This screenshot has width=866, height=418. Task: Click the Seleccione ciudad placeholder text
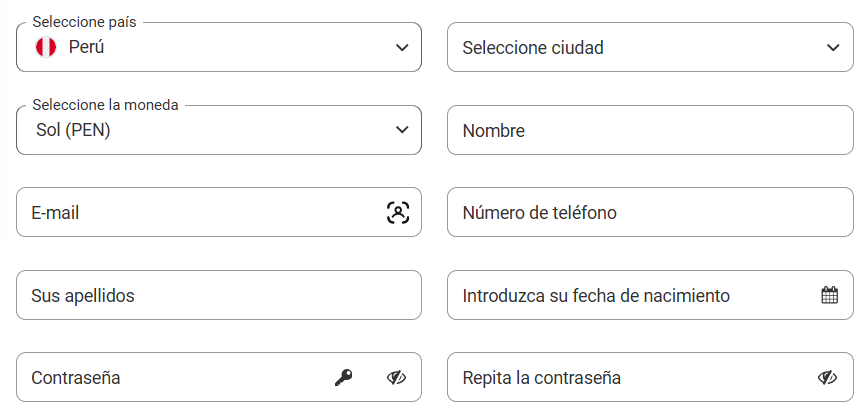pyautogui.click(x=533, y=48)
